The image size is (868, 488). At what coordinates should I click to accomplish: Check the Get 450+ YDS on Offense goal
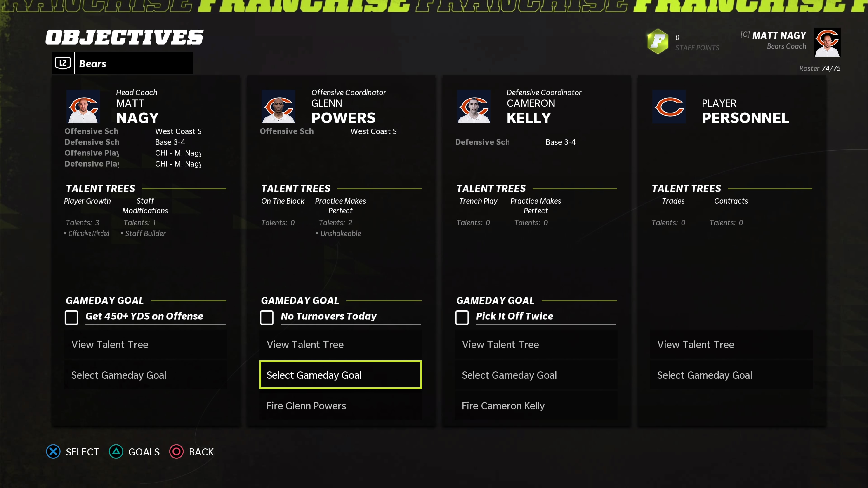pyautogui.click(x=71, y=317)
